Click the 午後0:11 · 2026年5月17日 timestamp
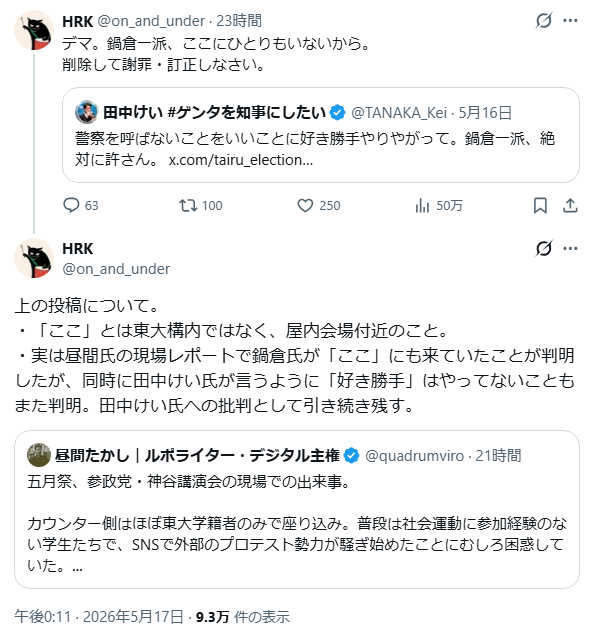Viewport: 594px width, 638px height. point(99,617)
